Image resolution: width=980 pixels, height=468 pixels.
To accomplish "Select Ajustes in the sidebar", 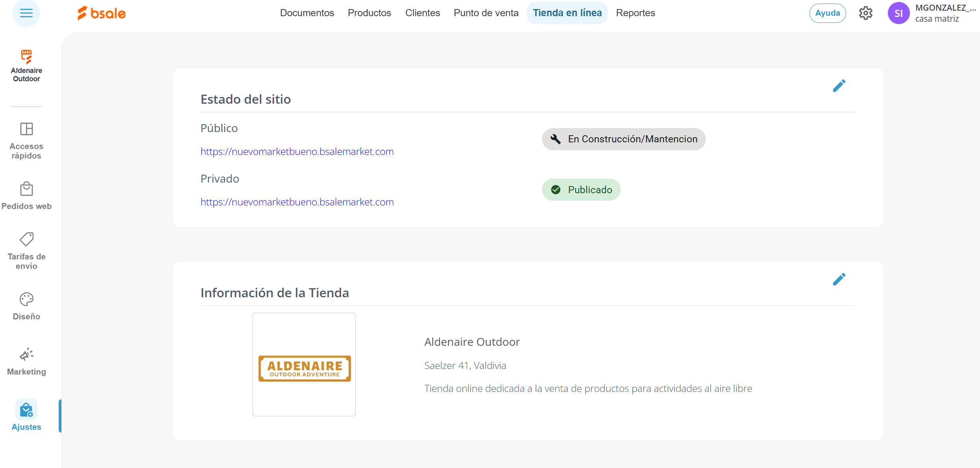I will point(26,416).
